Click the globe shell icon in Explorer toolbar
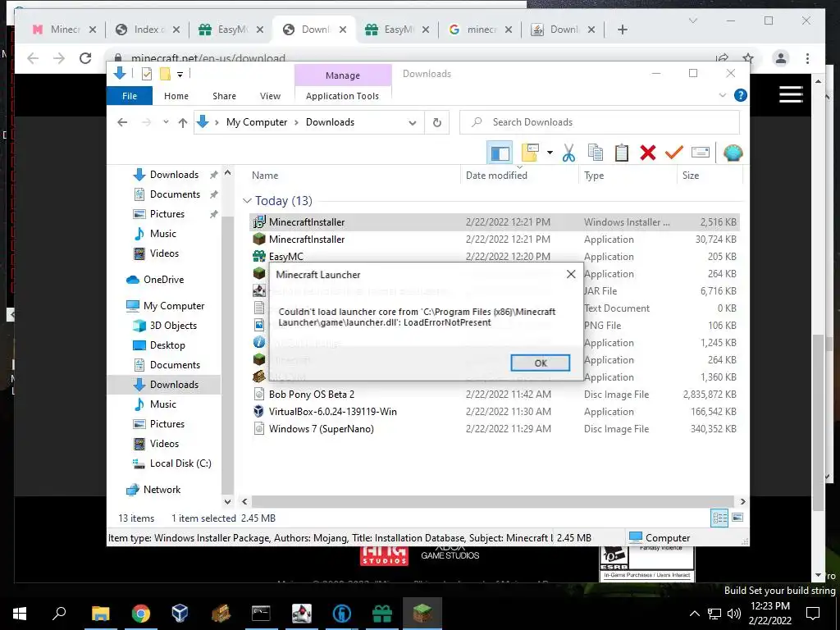This screenshot has width=840, height=630. coord(733,153)
